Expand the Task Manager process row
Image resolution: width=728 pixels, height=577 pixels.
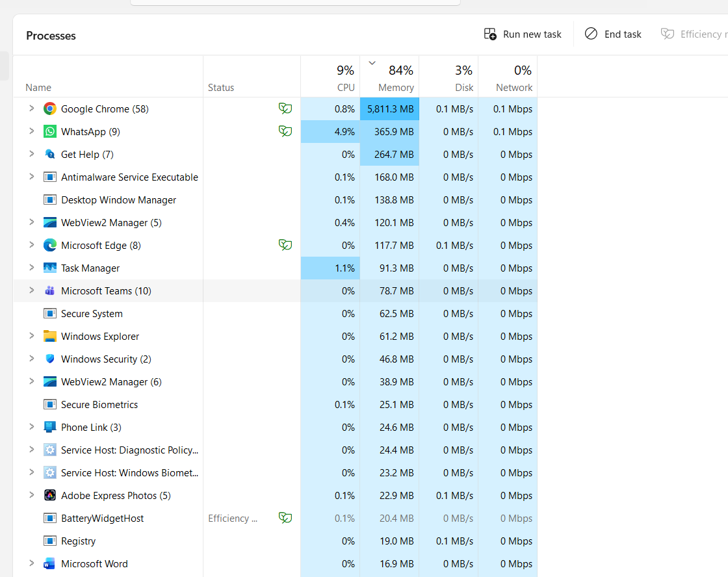click(x=32, y=267)
